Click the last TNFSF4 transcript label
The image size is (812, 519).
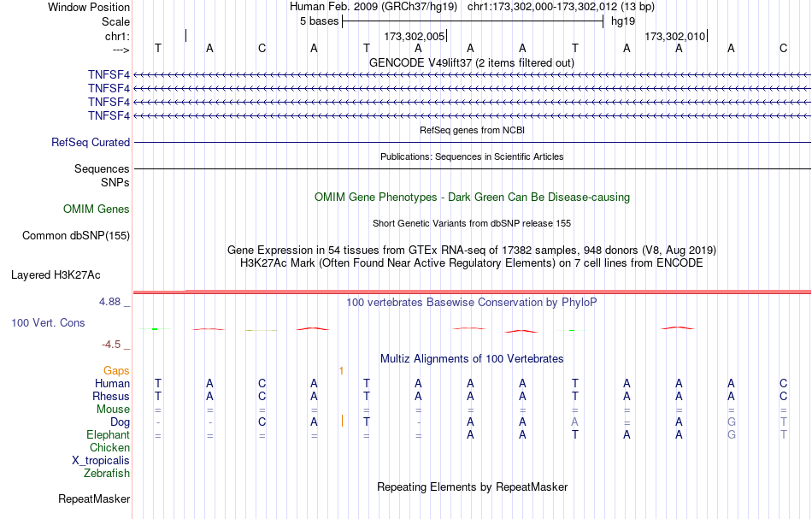tap(109, 115)
